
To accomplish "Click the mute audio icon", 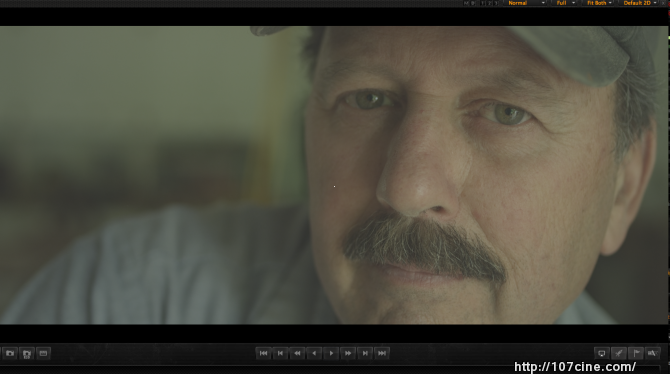I will point(652,353).
